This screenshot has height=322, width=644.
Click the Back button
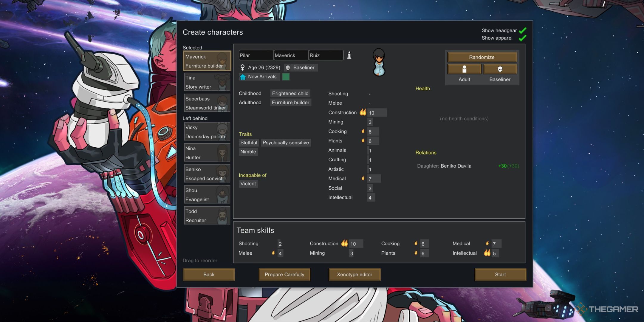tap(209, 275)
